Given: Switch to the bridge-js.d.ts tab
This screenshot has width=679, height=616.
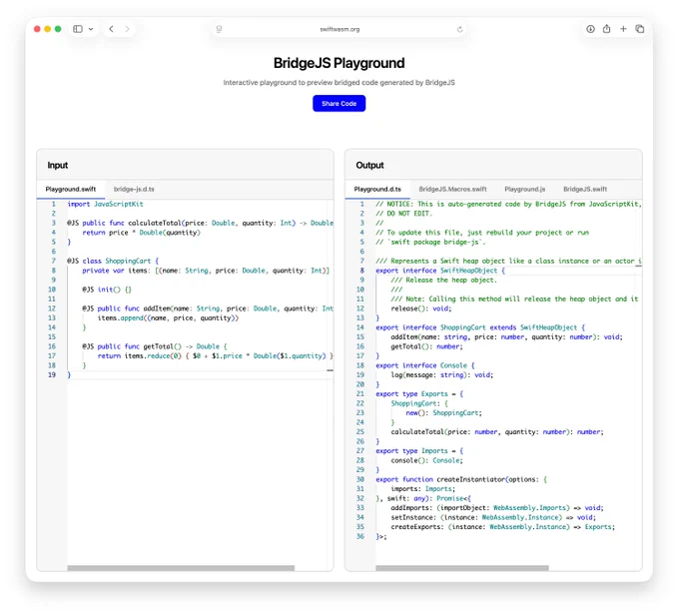Looking at the screenshot, I should click(134, 189).
